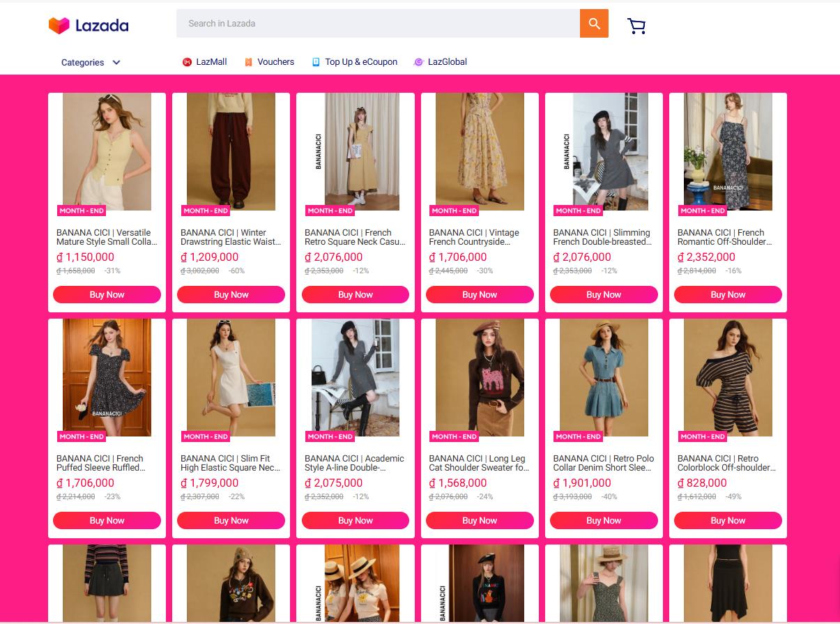Buy Now the Winter Drawstring Elastic Waist pants
This screenshot has height=624, width=840.
231,295
